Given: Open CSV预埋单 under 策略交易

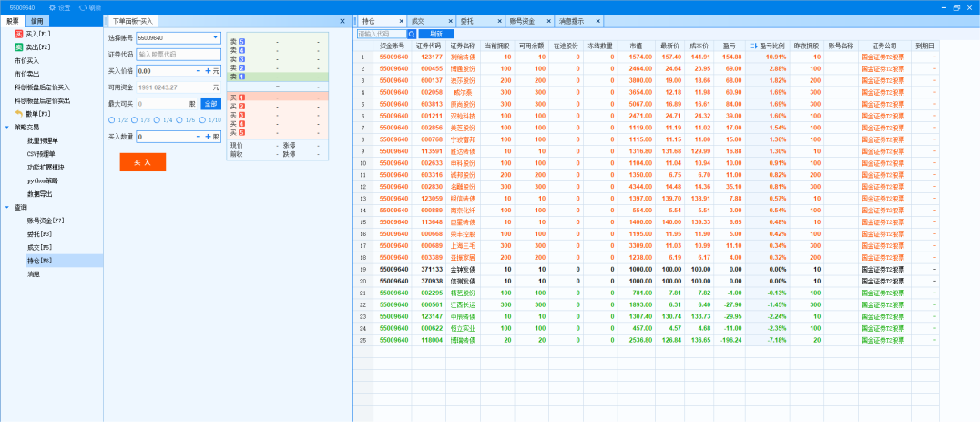Looking at the screenshot, I should point(41,154).
